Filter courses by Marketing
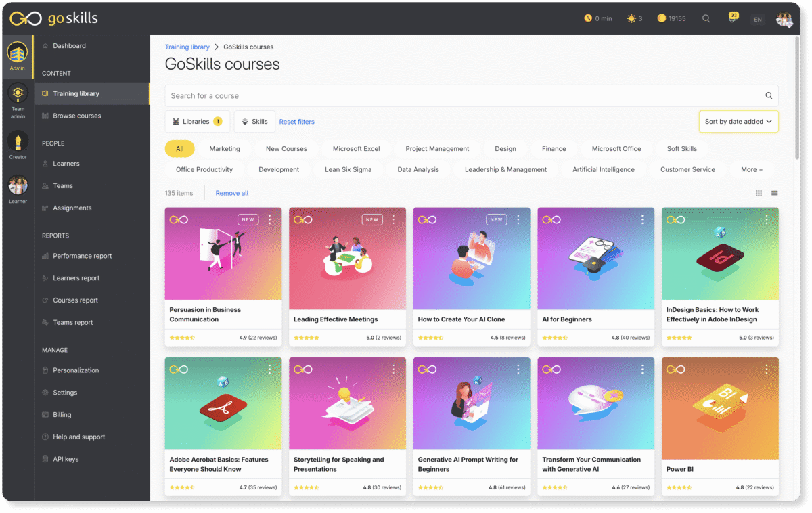This screenshot has height=513, width=812. 225,148
